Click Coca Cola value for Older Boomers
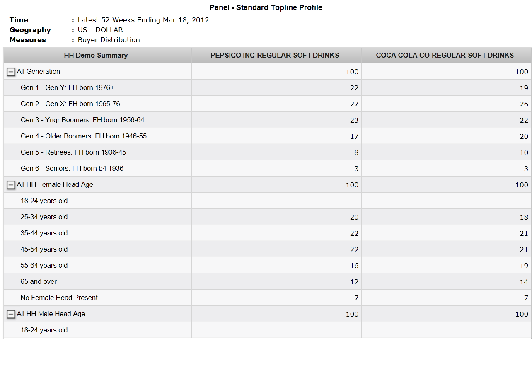This screenshot has height=392, width=532. point(524,136)
